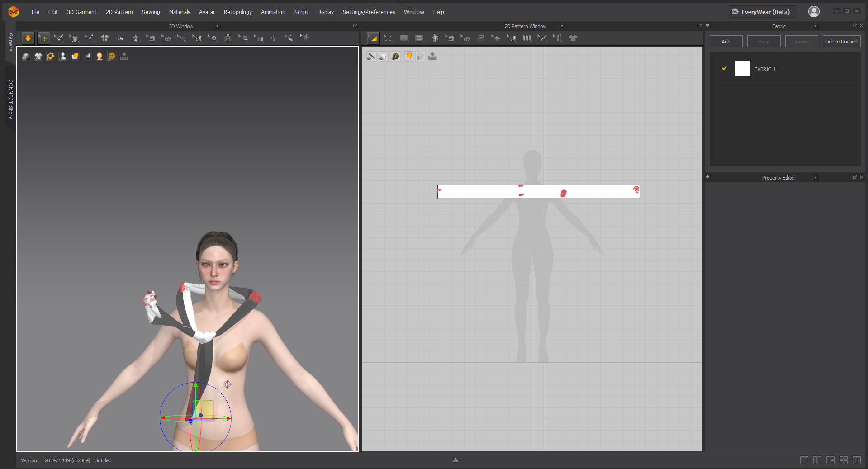868x469 pixels.
Task: Click the garment shirt tool in 3D toolbar
Action: tap(74, 38)
